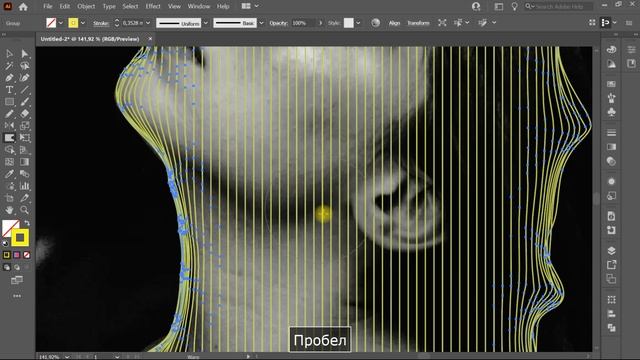The height and width of the screenshot is (360, 640).
Task: Open Edit Toolbar three-dots button
Action: point(17,296)
